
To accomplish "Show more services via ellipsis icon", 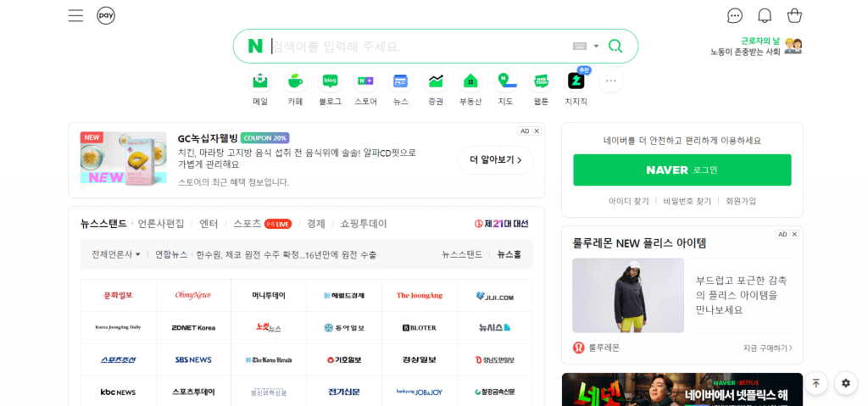I will click(611, 81).
